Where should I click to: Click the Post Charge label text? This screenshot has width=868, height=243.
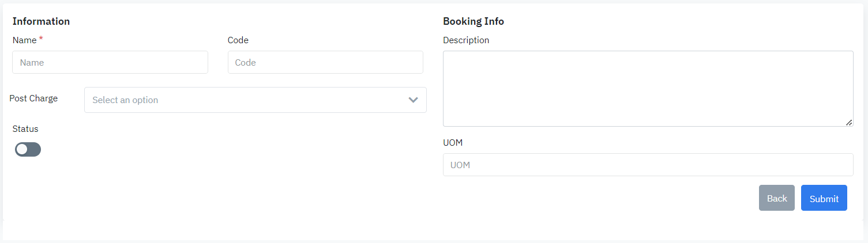point(33,98)
